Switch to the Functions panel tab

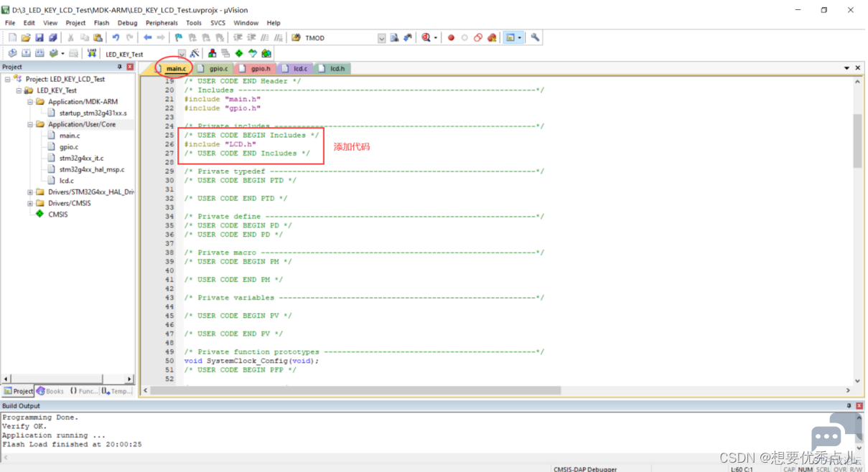pos(84,391)
